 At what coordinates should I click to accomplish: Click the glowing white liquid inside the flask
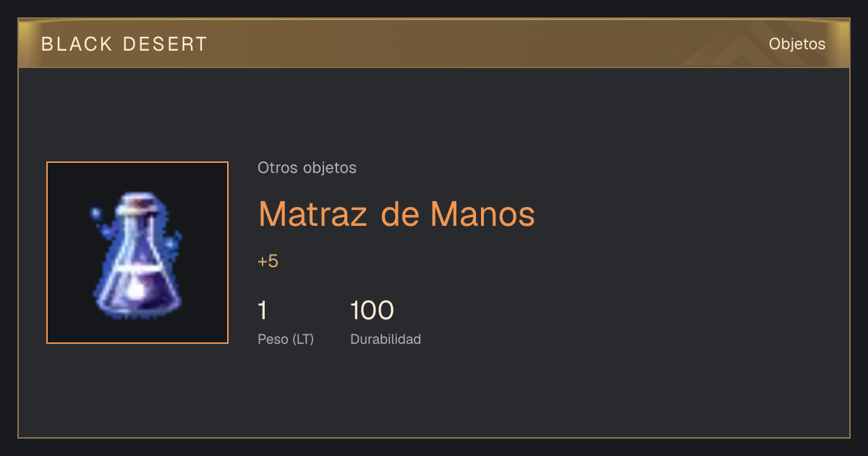(137, 290)
